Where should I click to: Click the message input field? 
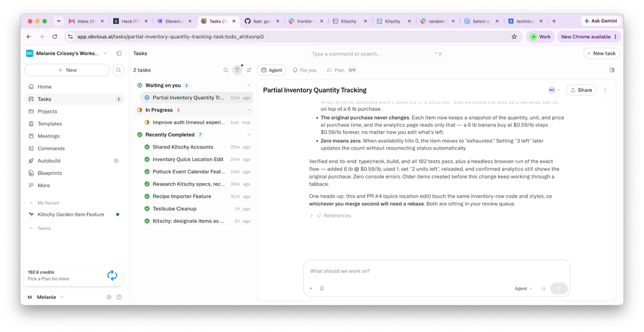[x=436, y=271]
